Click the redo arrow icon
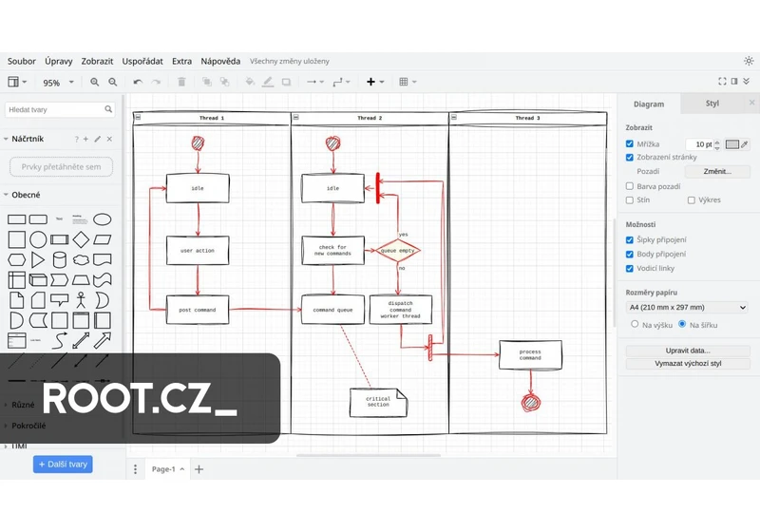 [156, 82]
